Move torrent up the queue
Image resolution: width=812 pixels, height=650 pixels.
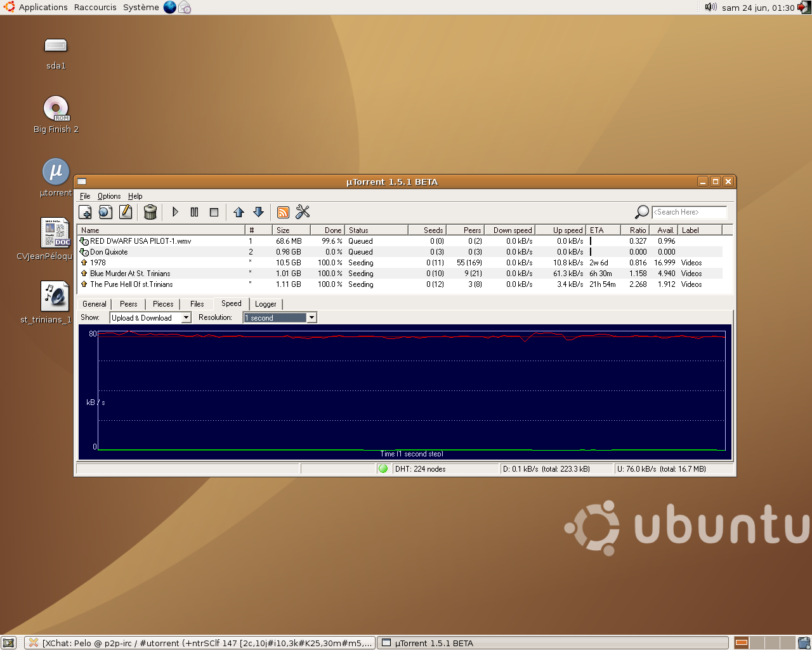click(x=239, y=212)
